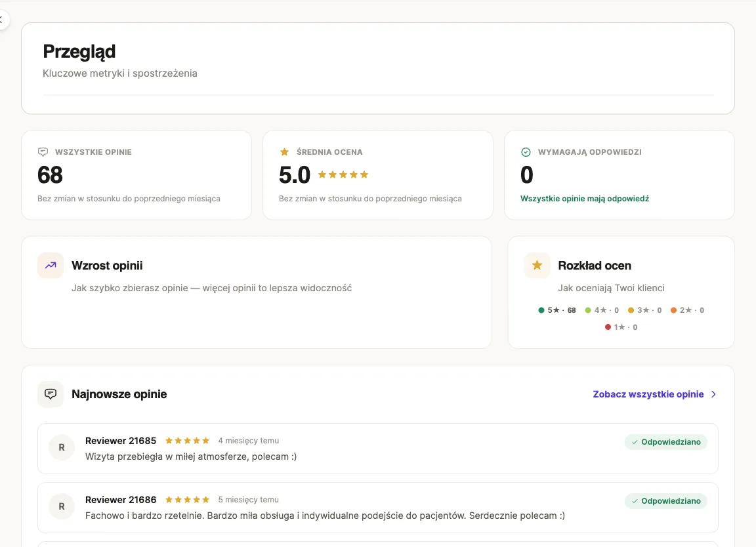Select the 4★ · 0 legend item
Viewport: 756px width, 547px height.
tap(602, 310)
